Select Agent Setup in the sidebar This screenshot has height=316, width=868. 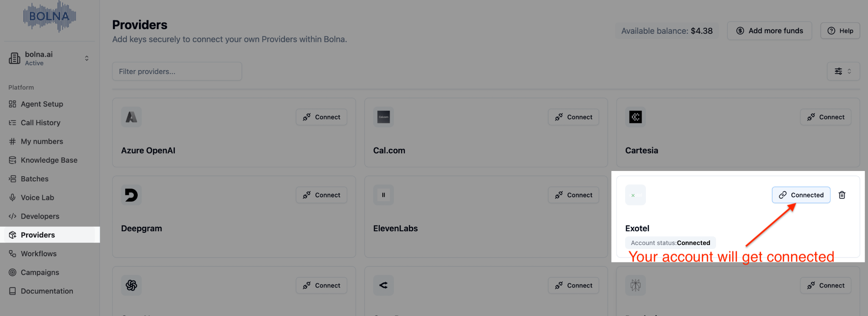(x=41, y=104)
